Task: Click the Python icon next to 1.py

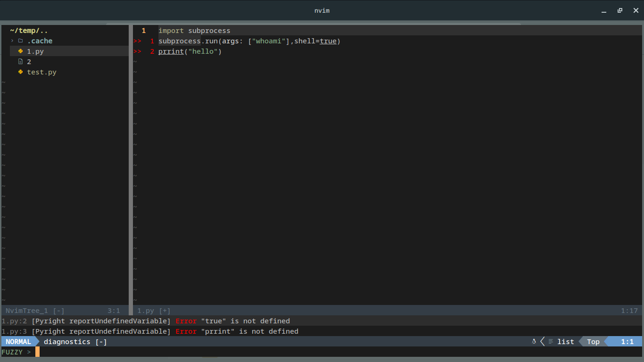Action: [20, 51]
